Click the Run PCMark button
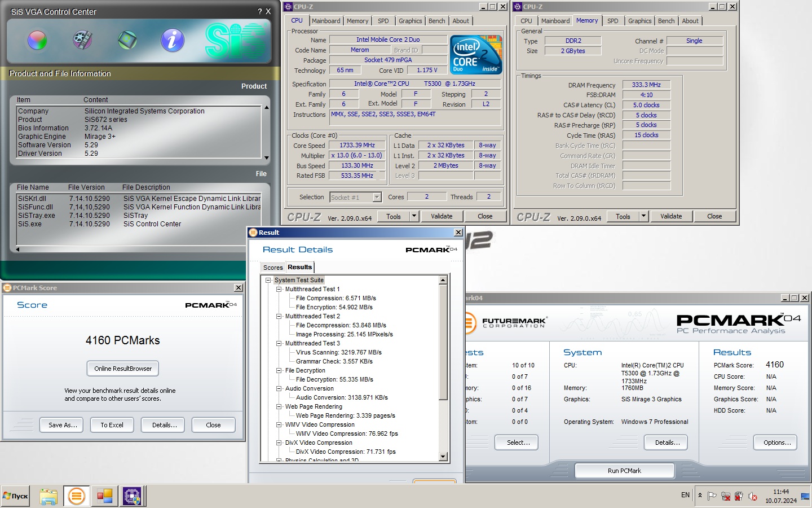Image resolution: width=812 pixels, height=508 pixels. pos(624,471)
